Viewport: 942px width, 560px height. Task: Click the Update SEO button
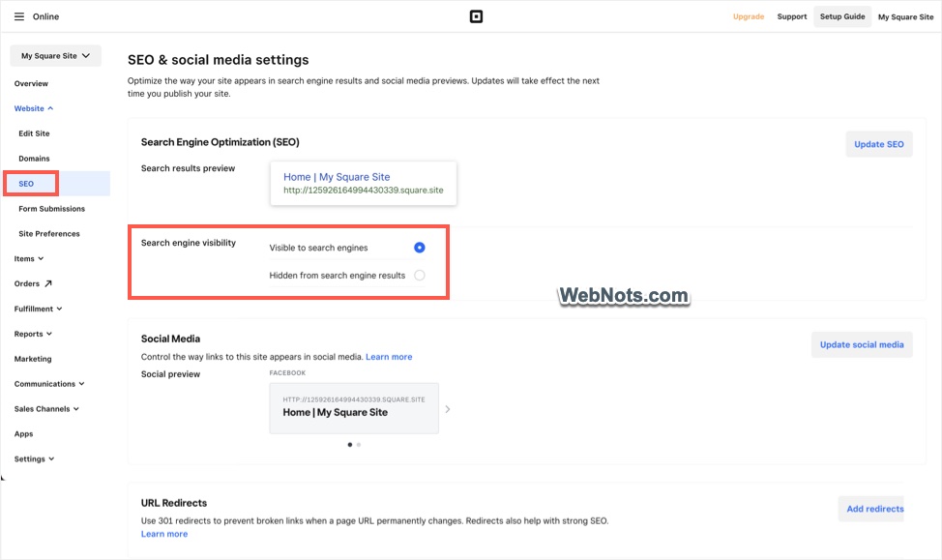click(879, 144)
